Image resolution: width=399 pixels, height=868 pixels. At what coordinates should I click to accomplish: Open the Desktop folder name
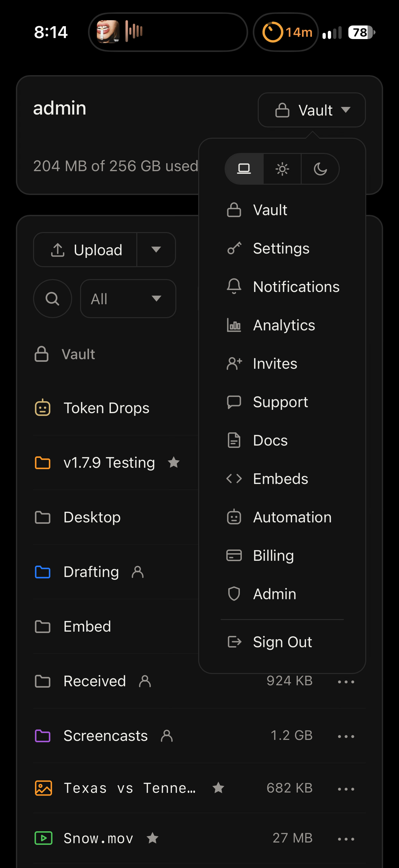(x=92, y=517)
